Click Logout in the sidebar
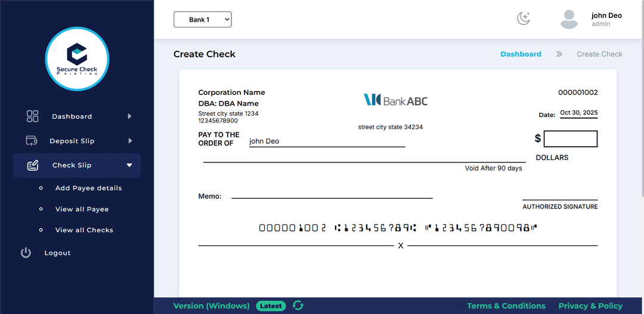The image size is (644, 314). (57, 253)
